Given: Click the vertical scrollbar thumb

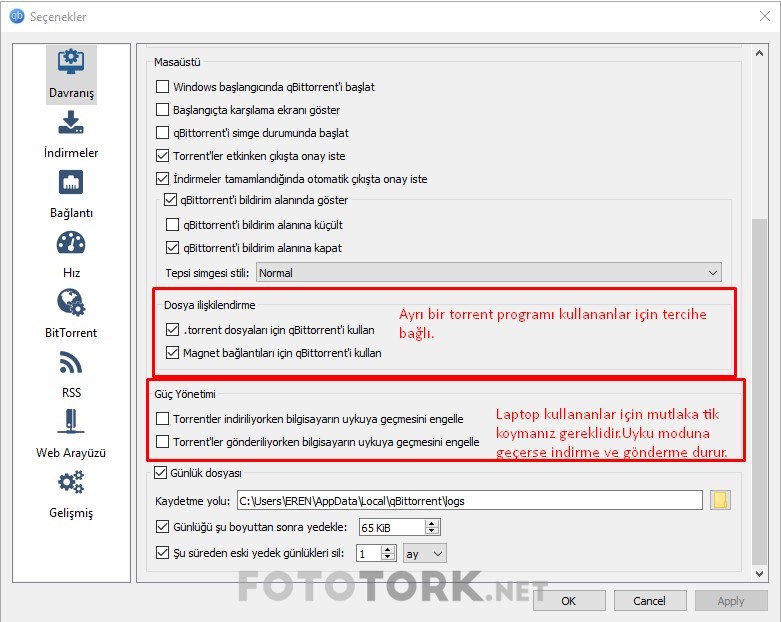Looking at the screenshot, I should point(759,391).
